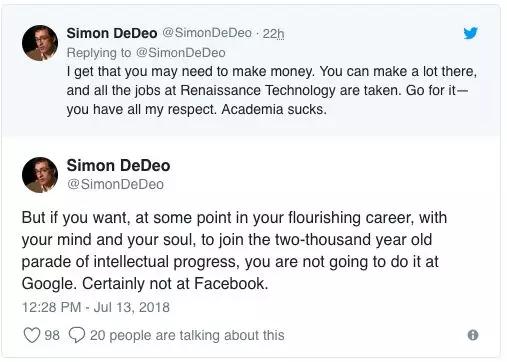Screen dimensions: 507x362
Task: Open Simon DeDeo avatar in main tweet
Action: tap(40, 175)
